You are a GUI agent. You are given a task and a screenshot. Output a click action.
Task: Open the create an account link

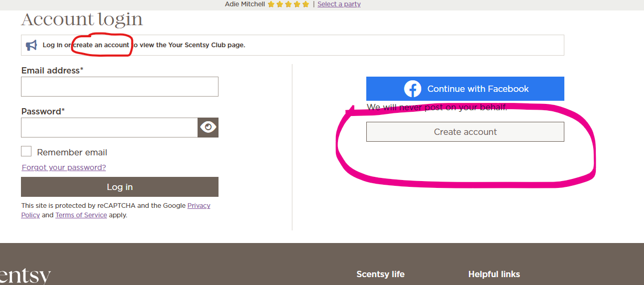[x=101, y=45]
